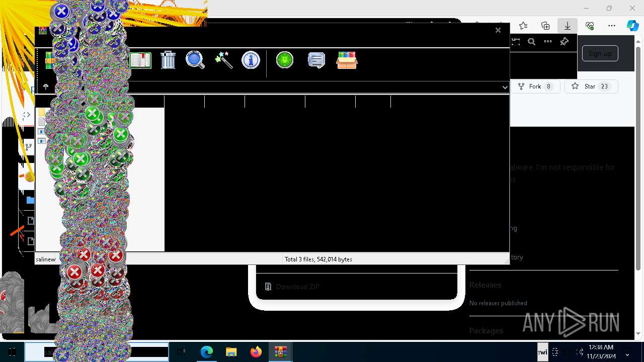Click the GitHub Fork button
Screen dimensions: 644x362
click(x=536, y=86)
